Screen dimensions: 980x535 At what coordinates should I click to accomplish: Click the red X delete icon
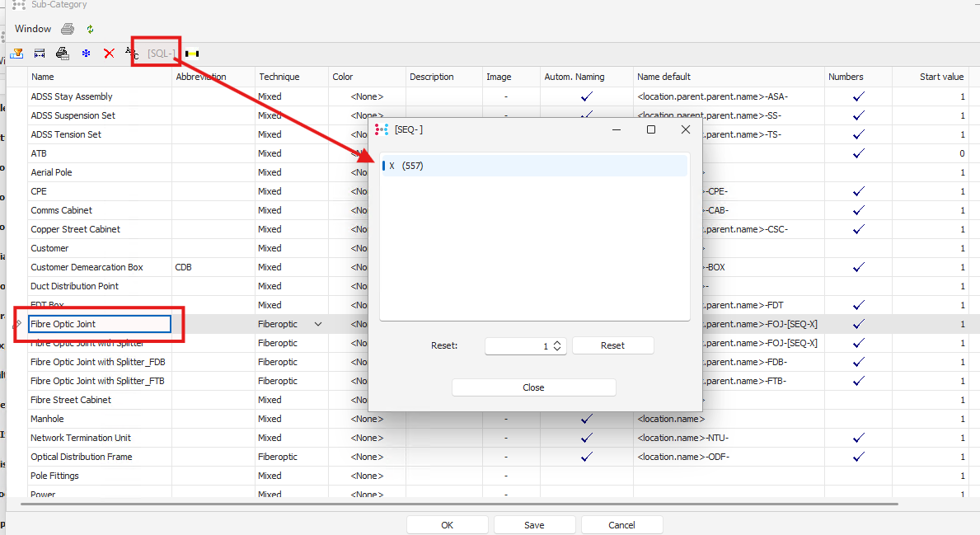(110, 54)
